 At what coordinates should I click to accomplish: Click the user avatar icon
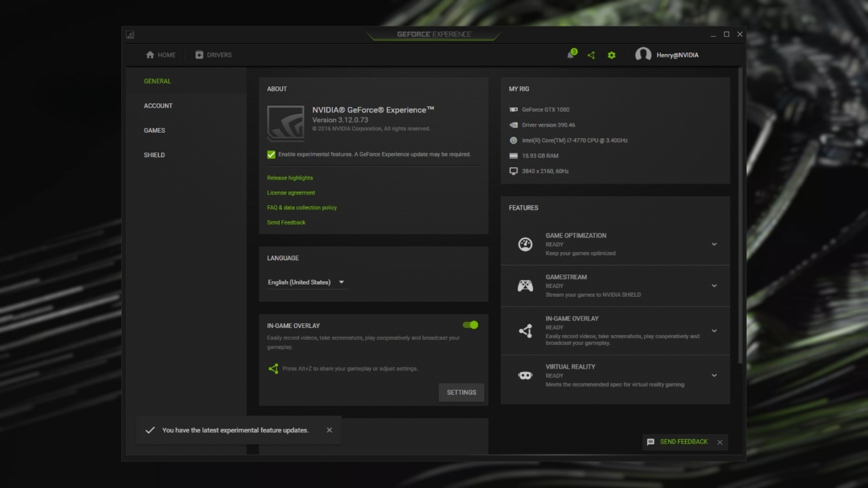pos(643,55)
